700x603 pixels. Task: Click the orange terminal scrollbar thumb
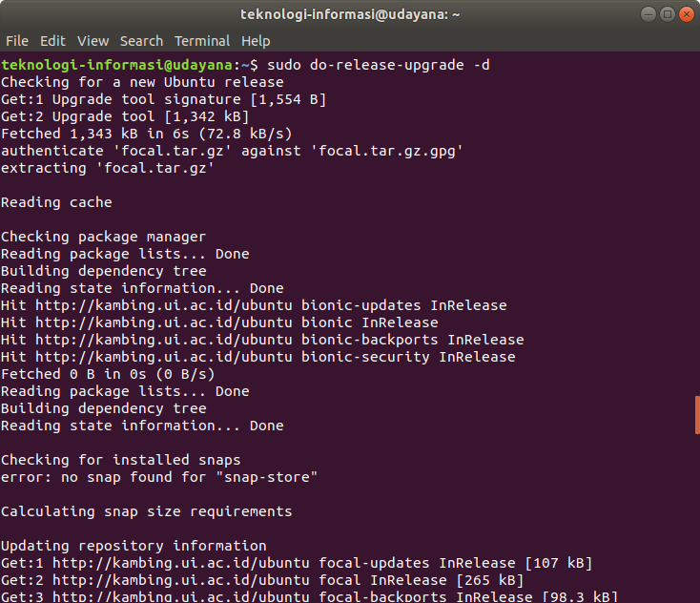pyautogui.click(x=697, y=414)
